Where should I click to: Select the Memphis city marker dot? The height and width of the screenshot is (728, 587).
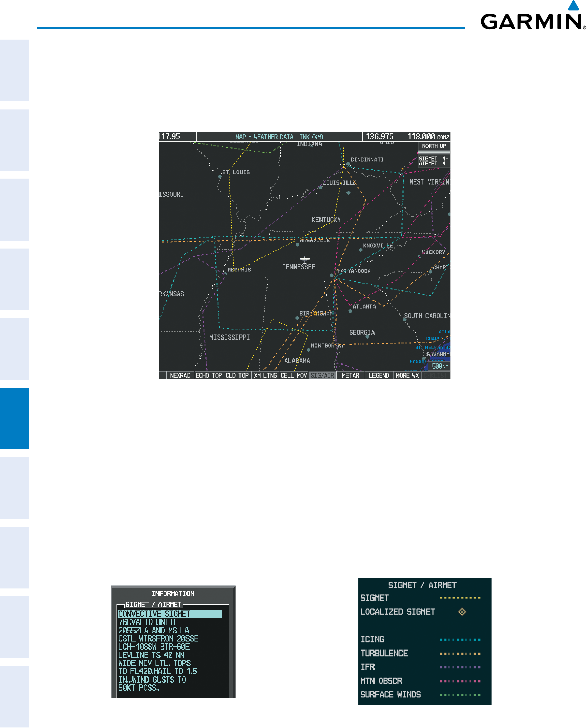point(225,274)
